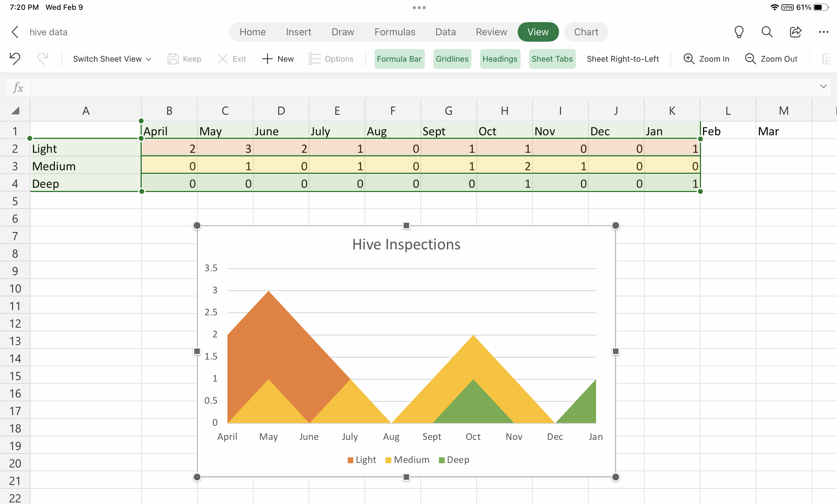The image size is (837, 504).
Task: Tap the back chevron next to hive data
Action: tap(15, 32)
